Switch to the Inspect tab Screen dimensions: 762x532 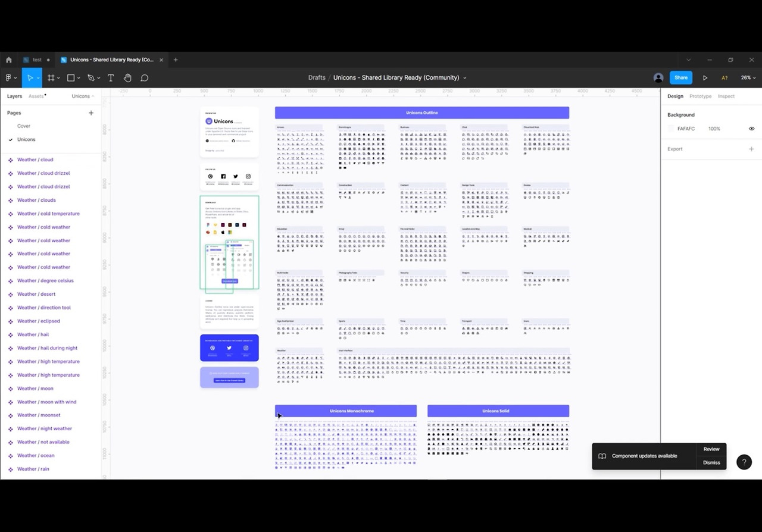(x=726, y=96)
